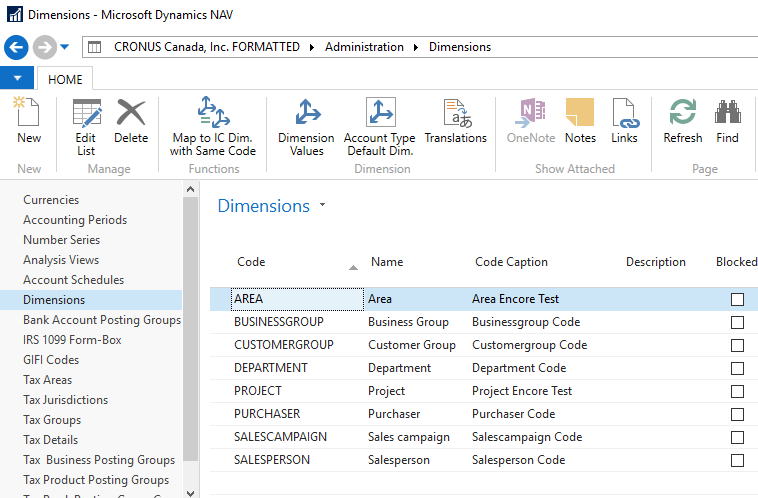
Task: Open Tax Business Posting Groups
Action: point(99,460)
